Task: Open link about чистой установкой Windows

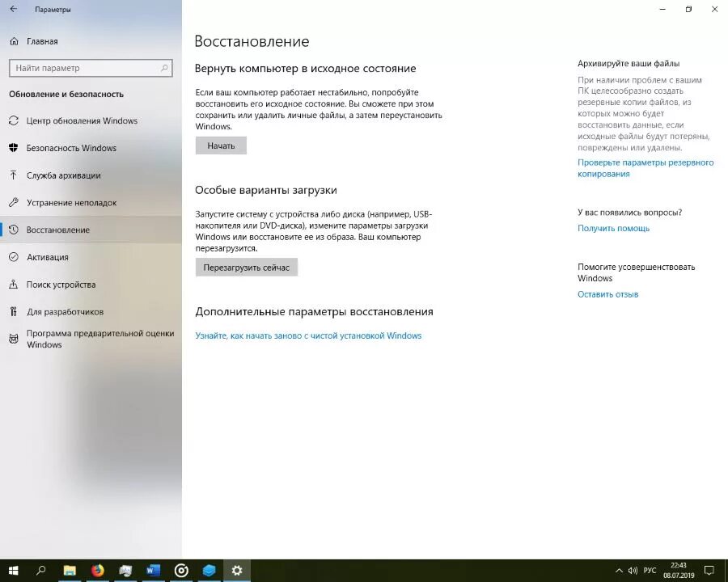Action: (x=308, y=335)
